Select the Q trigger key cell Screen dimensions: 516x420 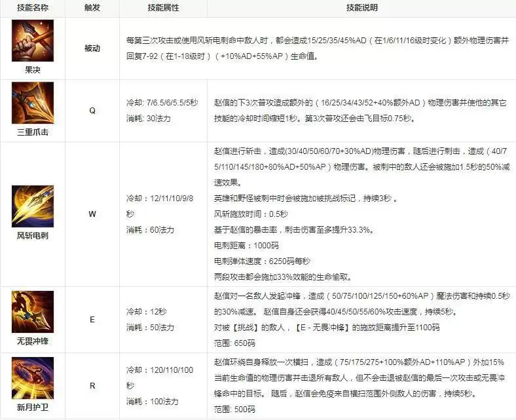tap(92, 111)
